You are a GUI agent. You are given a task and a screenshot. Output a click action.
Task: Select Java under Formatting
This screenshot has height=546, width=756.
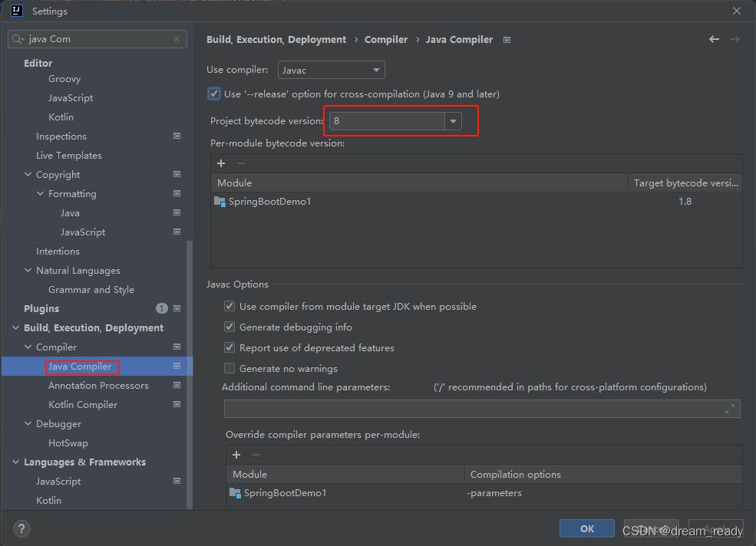(70, 213)
